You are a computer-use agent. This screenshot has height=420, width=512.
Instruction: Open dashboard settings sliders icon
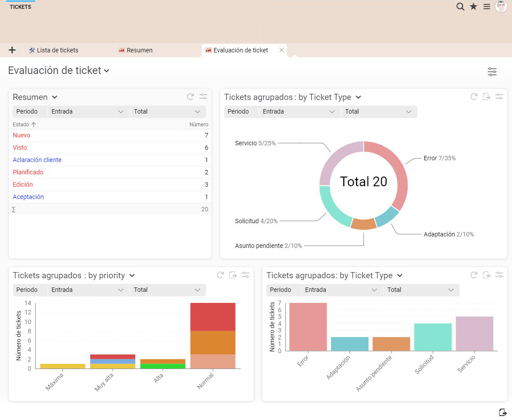pyautogui.click(x=492, y=72)
